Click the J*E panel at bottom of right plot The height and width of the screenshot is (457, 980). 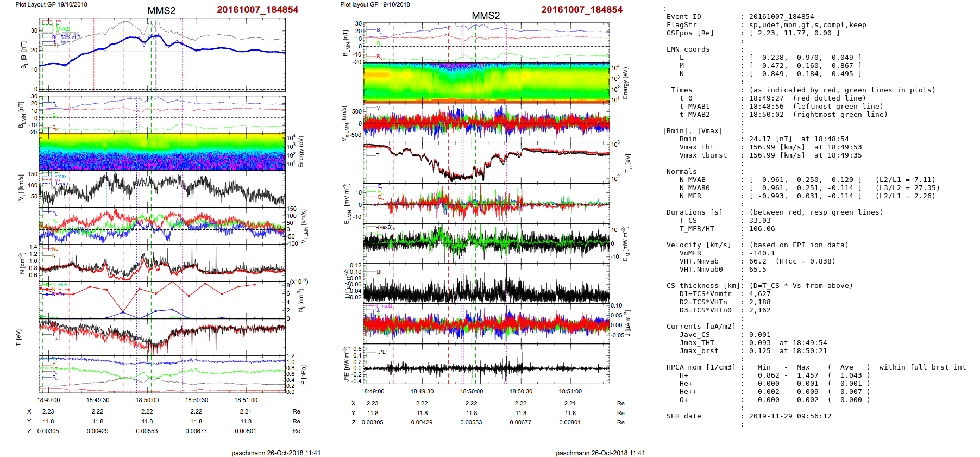coord(486,364)
